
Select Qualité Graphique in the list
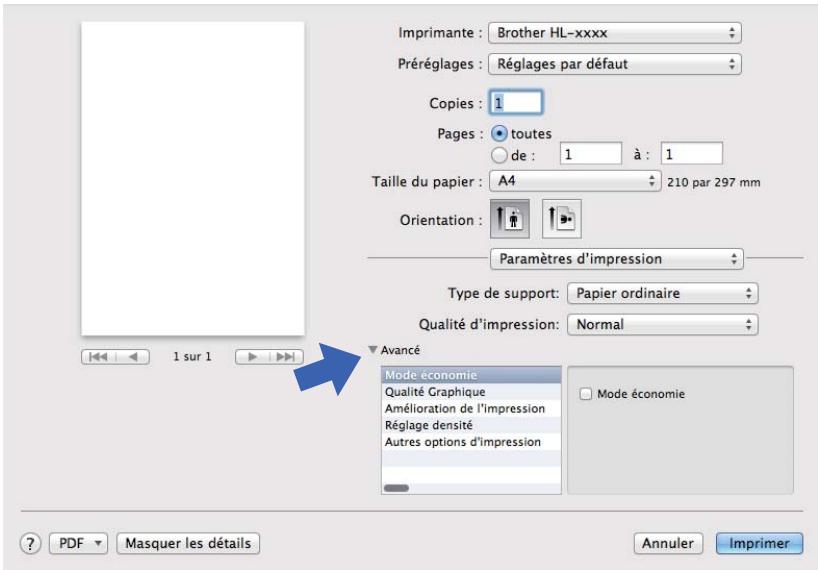pos(471,392)
